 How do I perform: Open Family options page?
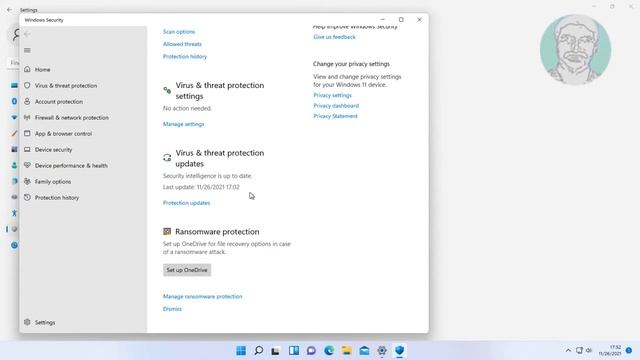coord(53,182)
